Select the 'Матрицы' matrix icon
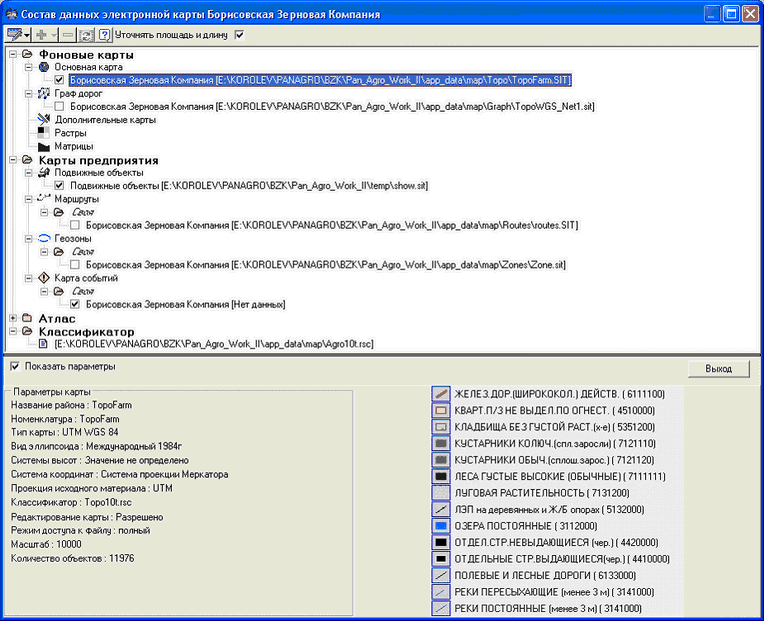Screen dimensions: 765x622 (43, 146)
